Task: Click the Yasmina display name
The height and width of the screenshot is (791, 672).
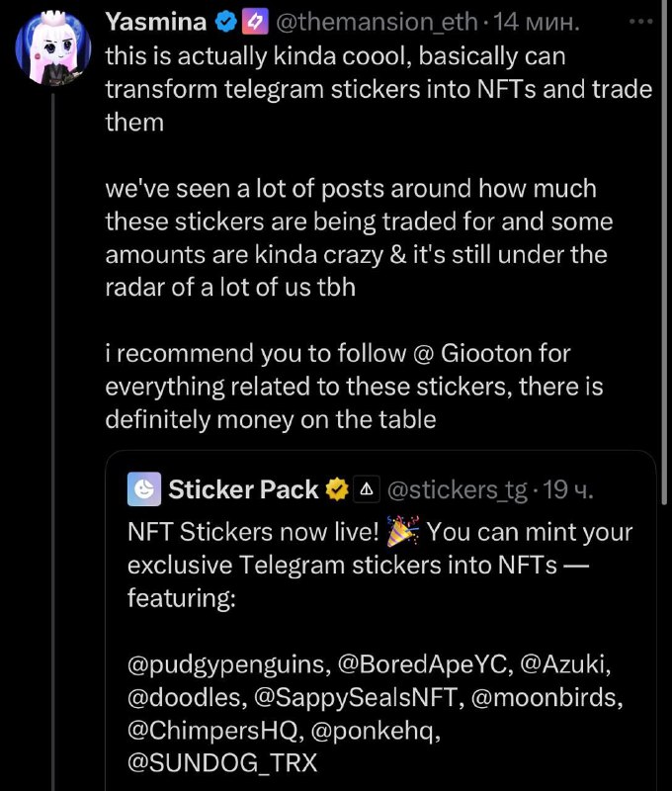Action: (x=156, y=21)
